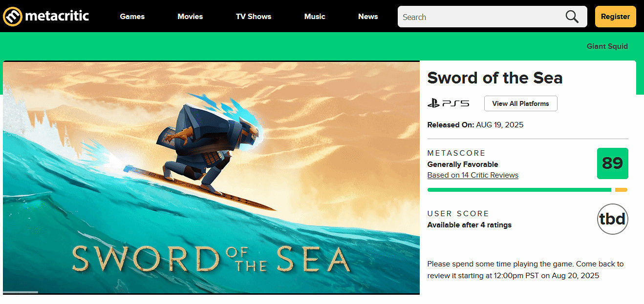Open the Giant Squid developer link
Screen dimensions: 644x304
[607, 46]
